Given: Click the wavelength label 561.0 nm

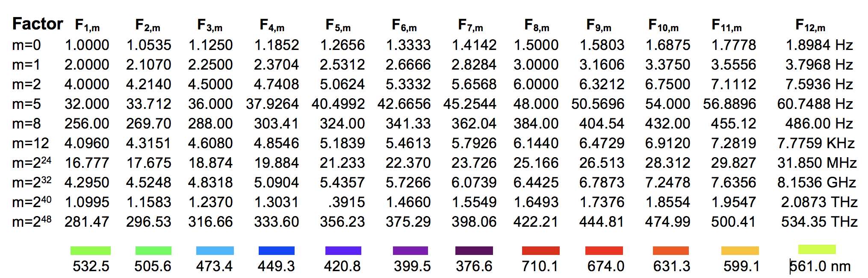Looking at the screenshot, I should (820, 266).
